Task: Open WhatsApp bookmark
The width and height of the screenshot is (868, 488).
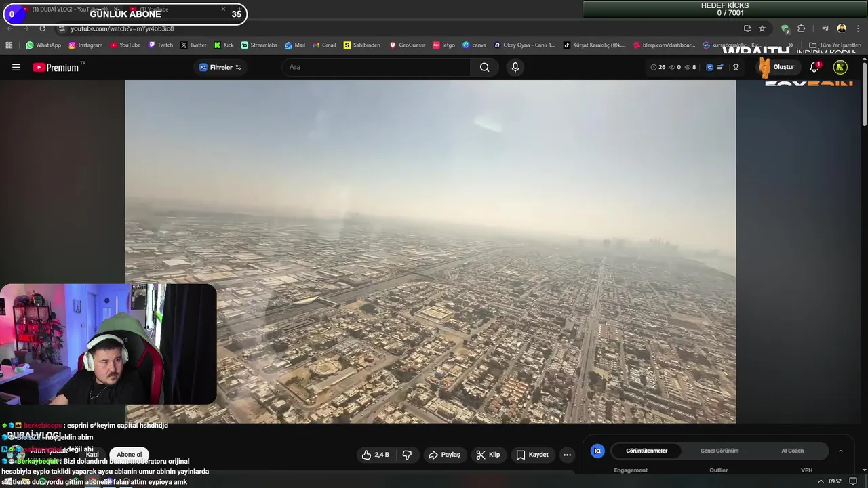Action: 43,45
